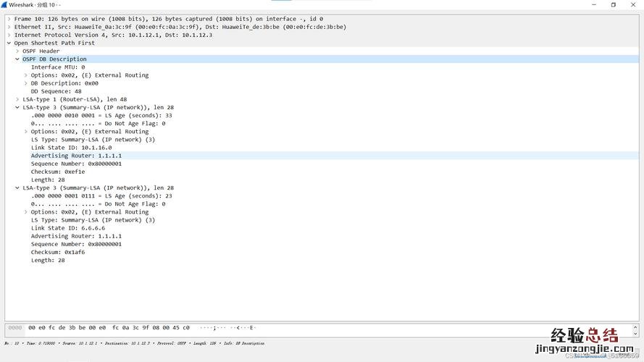Expand the OSPF Header node

tap(17, 51)
